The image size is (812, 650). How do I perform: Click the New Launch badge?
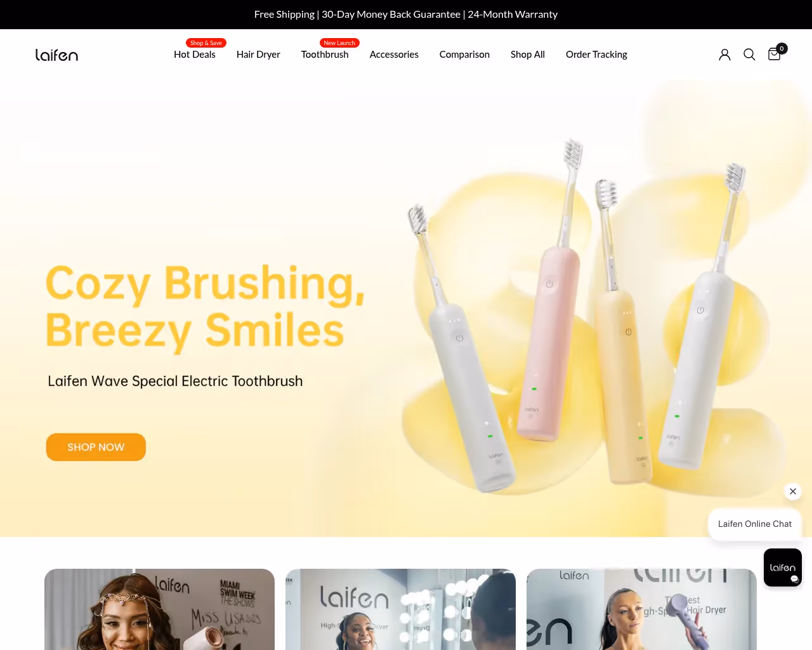click(x=339, y=43)
